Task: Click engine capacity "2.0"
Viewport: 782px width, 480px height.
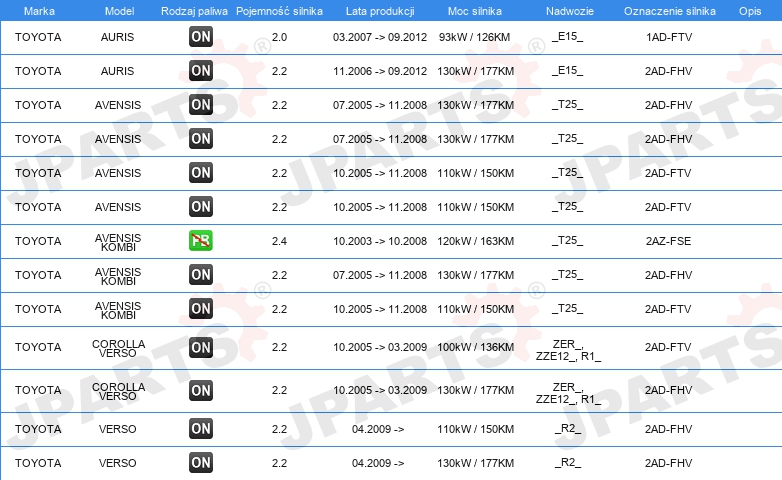Action: [x=279, y=37]
